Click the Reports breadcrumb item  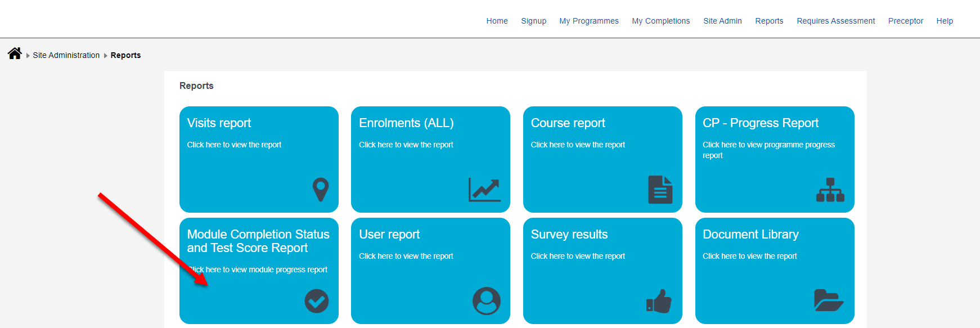(x=125, y=55)
